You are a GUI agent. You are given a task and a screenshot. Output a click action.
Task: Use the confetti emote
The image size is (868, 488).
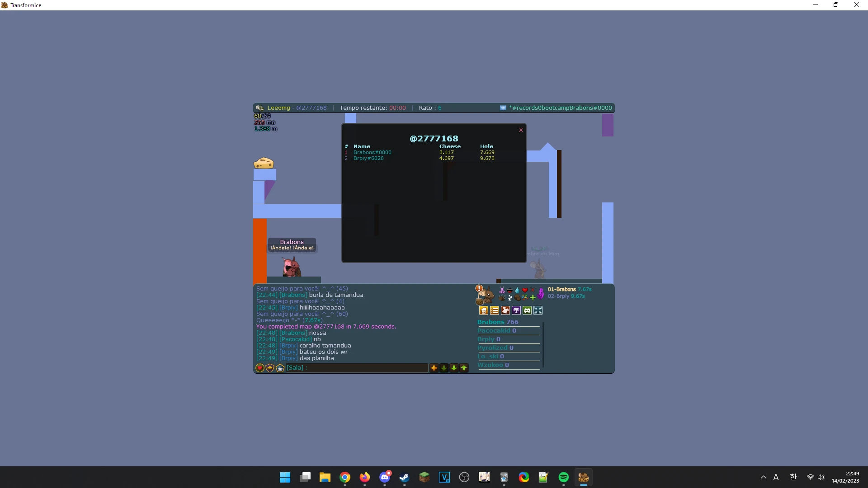click(525, 298)
